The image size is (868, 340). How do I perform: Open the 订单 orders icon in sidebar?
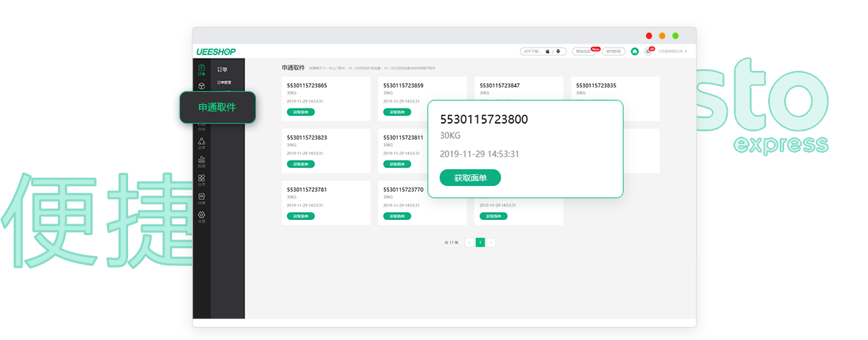click(x=201, y=69)
